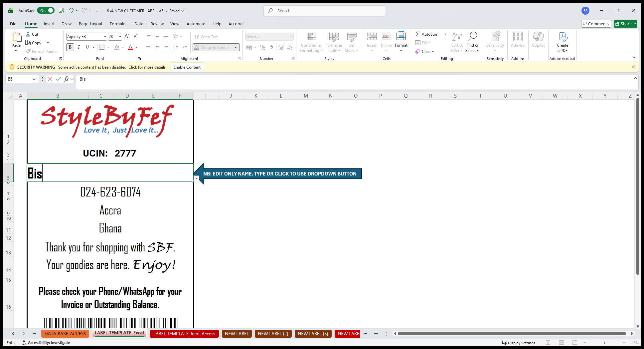
Task: Click the Find & Select magnifier icon
Action: pyautogui.click(x=472, y=36)
